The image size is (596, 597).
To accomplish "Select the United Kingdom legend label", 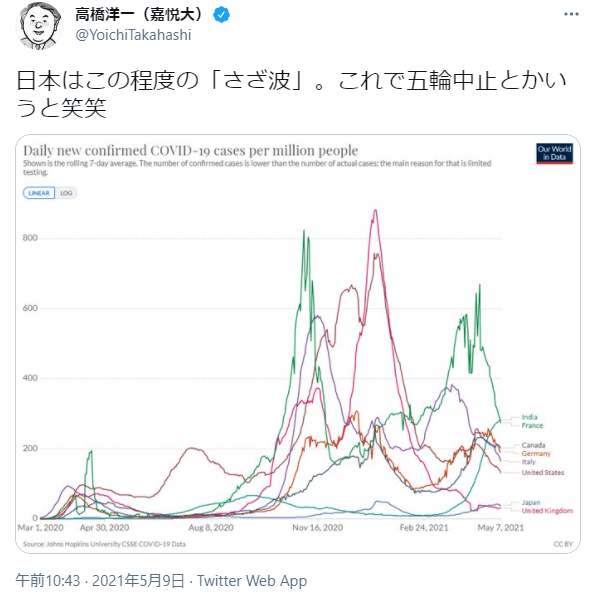I will [x=547, y=511].
